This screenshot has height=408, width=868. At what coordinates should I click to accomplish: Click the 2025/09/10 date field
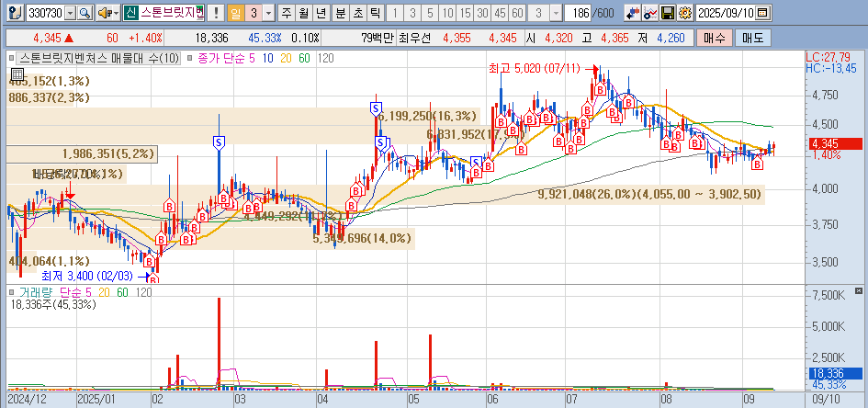click(726, 13)
